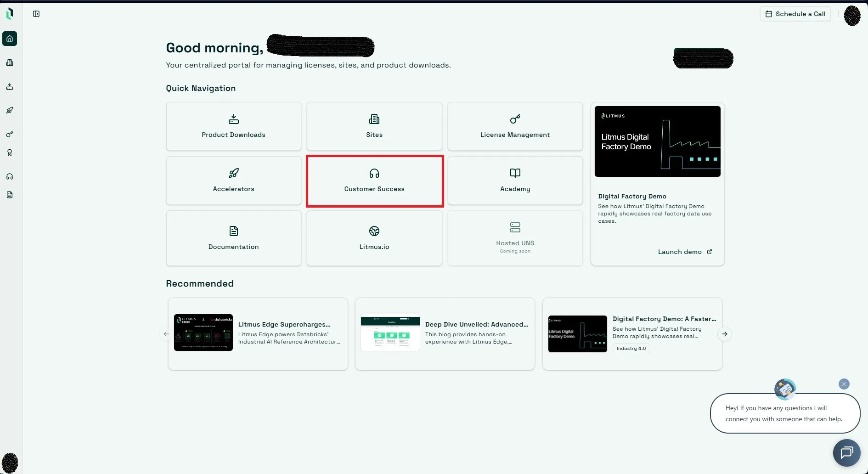
Task: Show previous recommended items with left arrow
Action: (166, 334)
